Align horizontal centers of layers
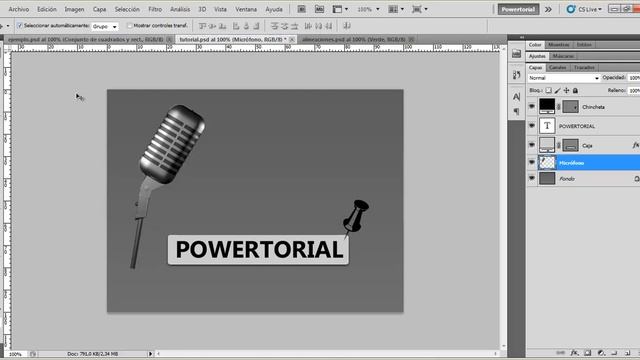This screenshot has height=360, width=640. [246, 26]
